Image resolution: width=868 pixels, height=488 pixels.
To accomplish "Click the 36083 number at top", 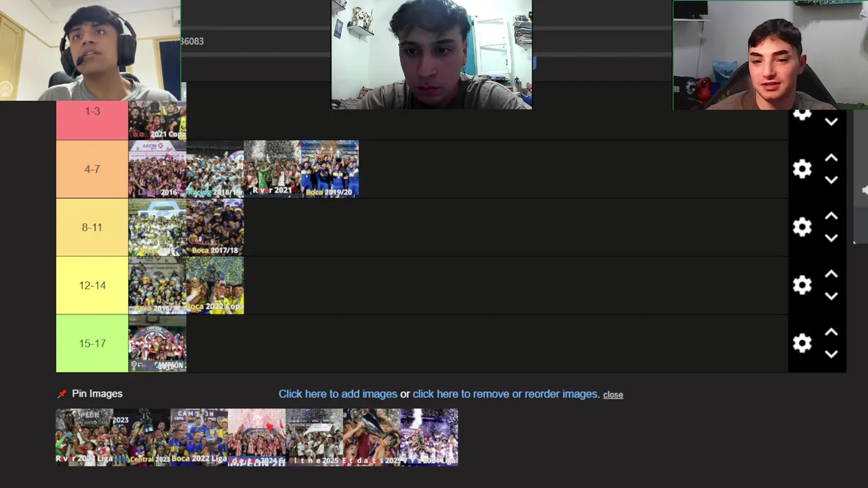I will pos(193,41).
